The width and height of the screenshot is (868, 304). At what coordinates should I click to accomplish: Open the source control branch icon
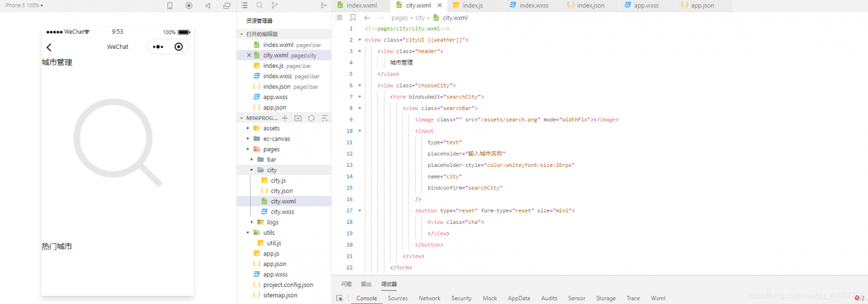coord(275,5)
